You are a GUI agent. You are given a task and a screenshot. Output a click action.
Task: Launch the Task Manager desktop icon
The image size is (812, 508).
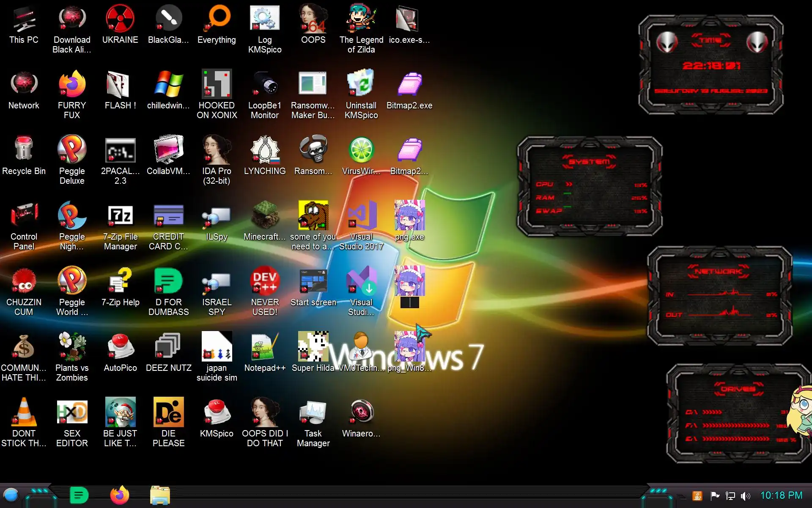click(x=313, y=412)
